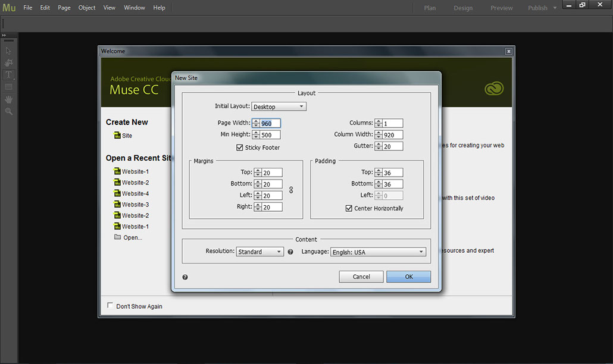Click the Min Height stepper
This screenshot has width=613, height=364.
click(x=256, y=135)
